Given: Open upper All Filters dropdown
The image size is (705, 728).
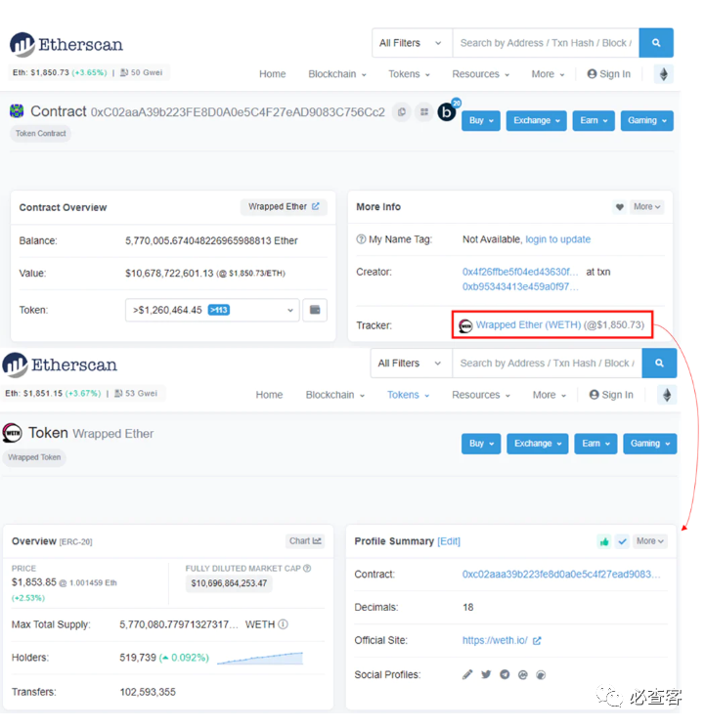Looking at the screenshot, I should coord(412,43).
